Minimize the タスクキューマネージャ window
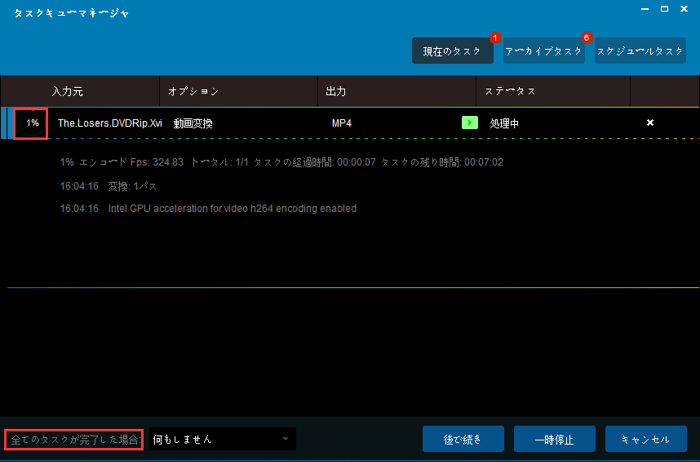 tap(645, 9)
